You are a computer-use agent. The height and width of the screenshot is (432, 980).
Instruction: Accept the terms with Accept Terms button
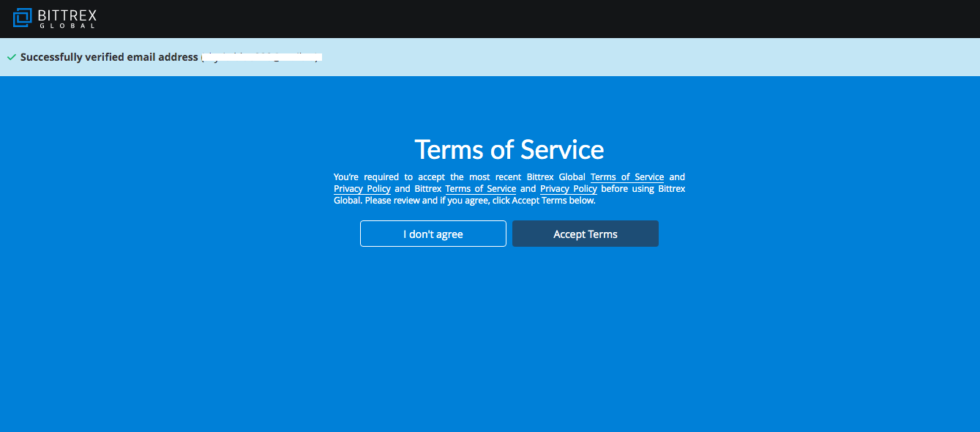point(586,234)
